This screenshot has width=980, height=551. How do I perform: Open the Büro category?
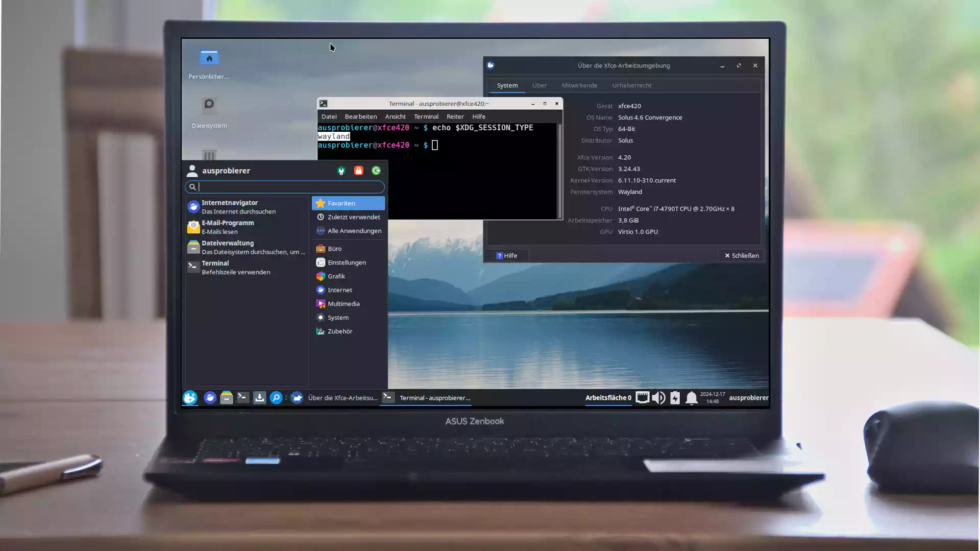pos(348,249)
